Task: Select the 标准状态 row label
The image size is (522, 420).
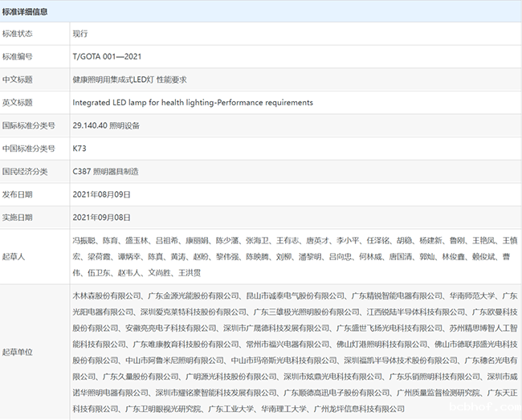Action: 17,35
